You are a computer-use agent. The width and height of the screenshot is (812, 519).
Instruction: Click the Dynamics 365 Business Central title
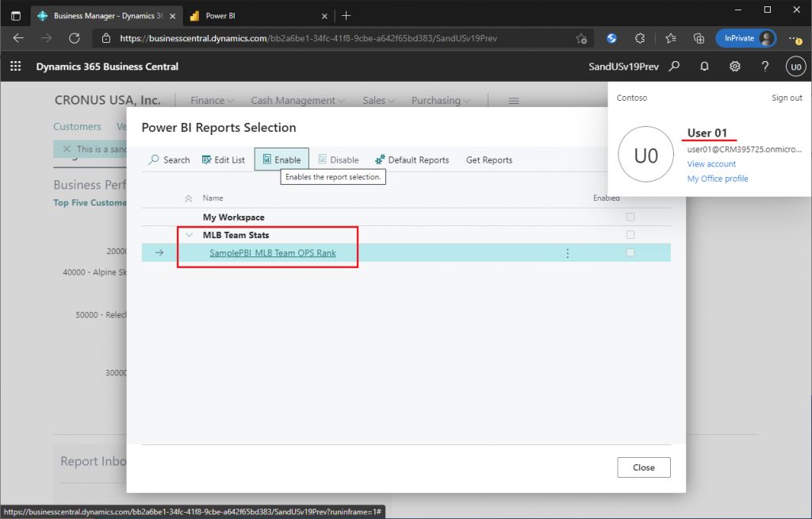coord(107,67)
